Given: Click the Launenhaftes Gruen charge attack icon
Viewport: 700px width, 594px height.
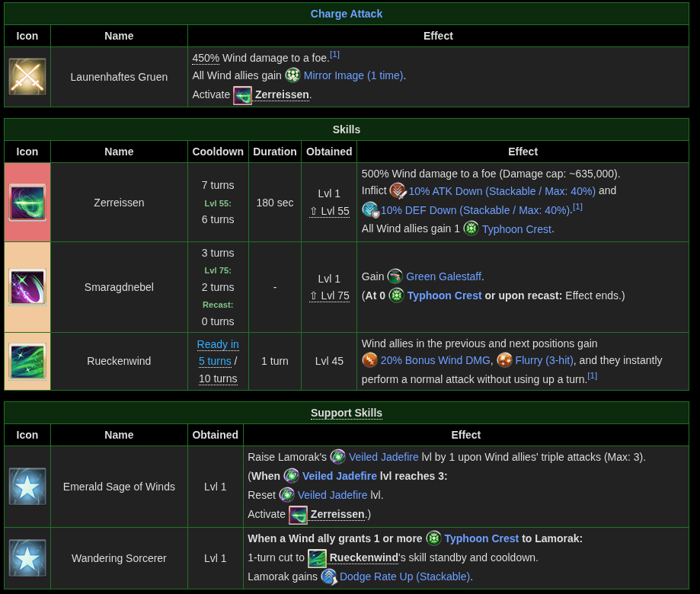Looking at the screenshot, I should (x=27, y=77).
